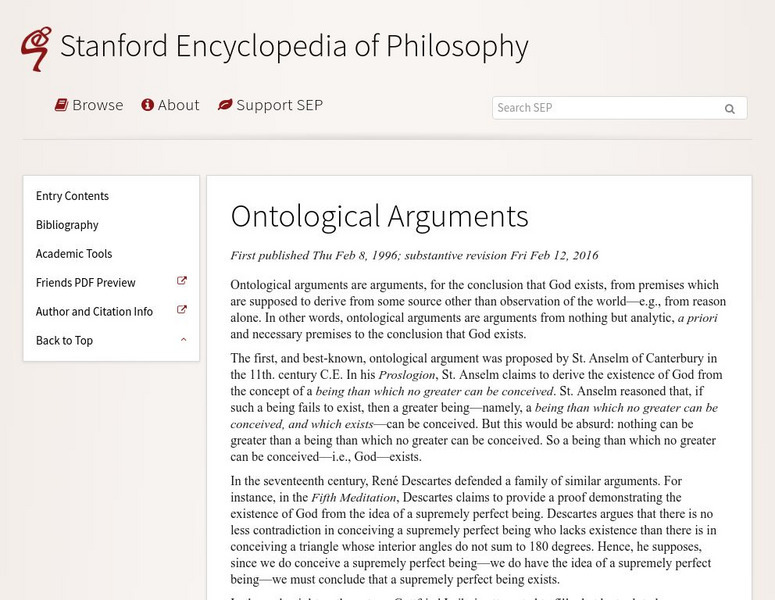The height and width of the screenshot is (600, 775).
Task: Click the Back to Top link text
Action: (x=64, y=341)
